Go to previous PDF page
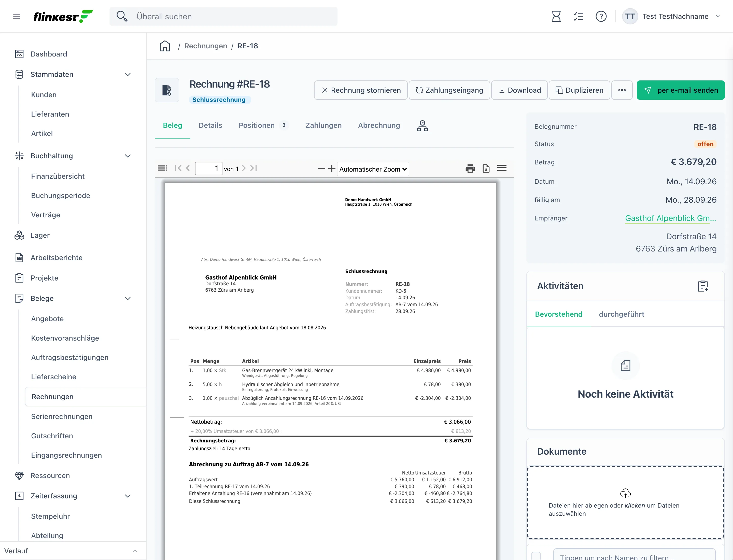The width and height of the screenshot is (733, 560). tap(188, 168)
